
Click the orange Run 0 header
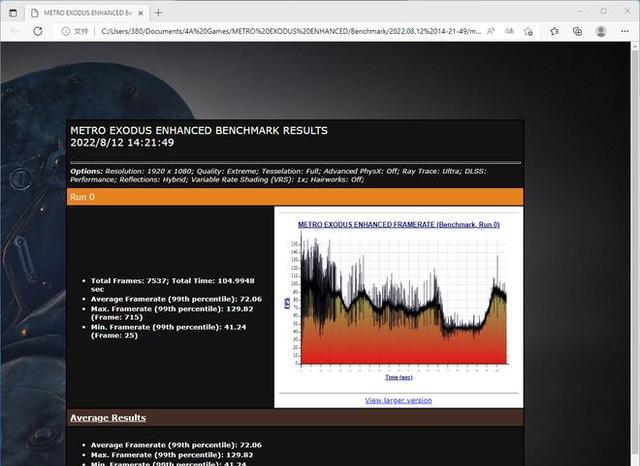click(295, 197)
